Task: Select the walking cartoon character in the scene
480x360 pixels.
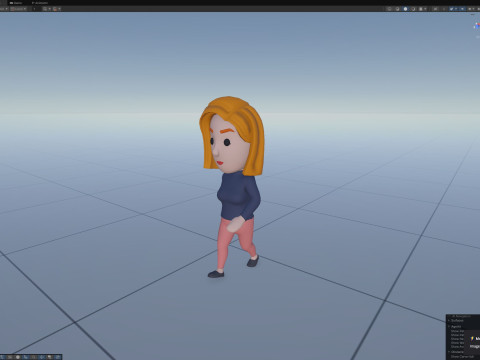Action: 232,187
